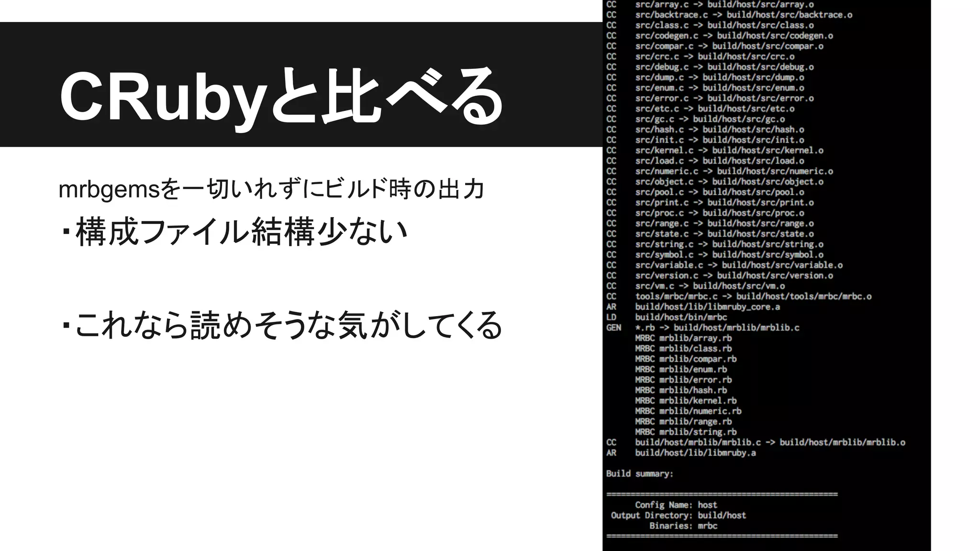Click the Output Directory: build/host line
This screenshot has height=551, width=980.
pos(679,516)
